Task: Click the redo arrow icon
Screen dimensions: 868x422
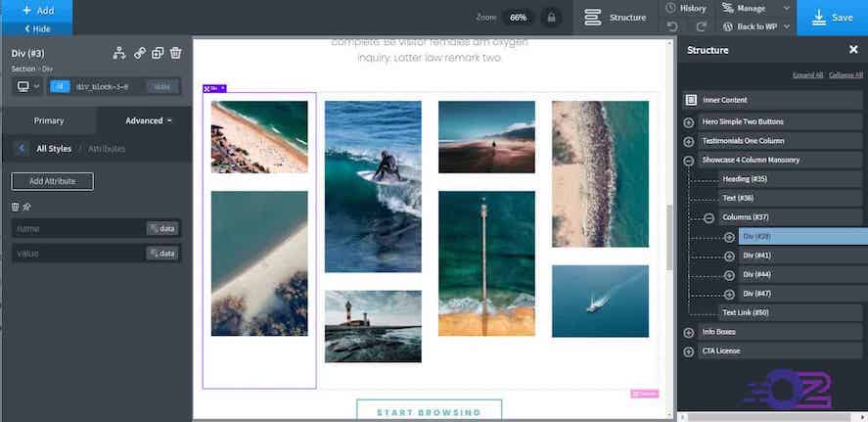Action: coord(696,26)
